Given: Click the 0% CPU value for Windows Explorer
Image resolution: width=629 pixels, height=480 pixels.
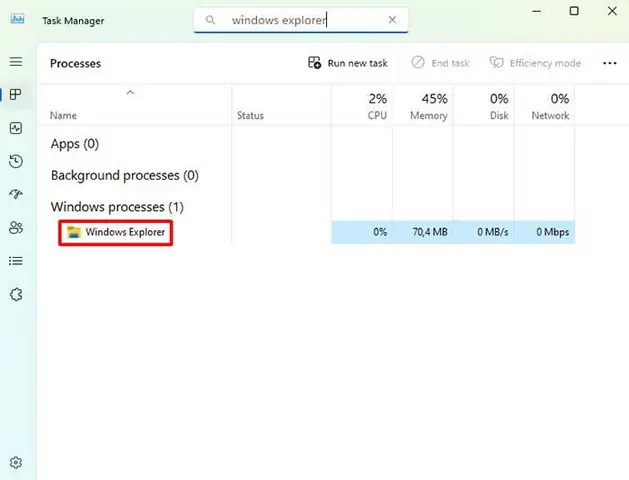Looking at the screenshot, I should (x=380, y=232).
